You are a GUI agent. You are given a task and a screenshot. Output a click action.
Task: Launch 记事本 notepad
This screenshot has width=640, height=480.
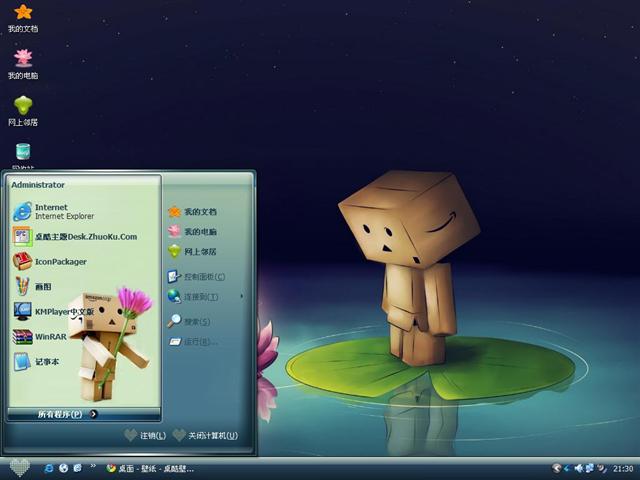tap(46, 362)
